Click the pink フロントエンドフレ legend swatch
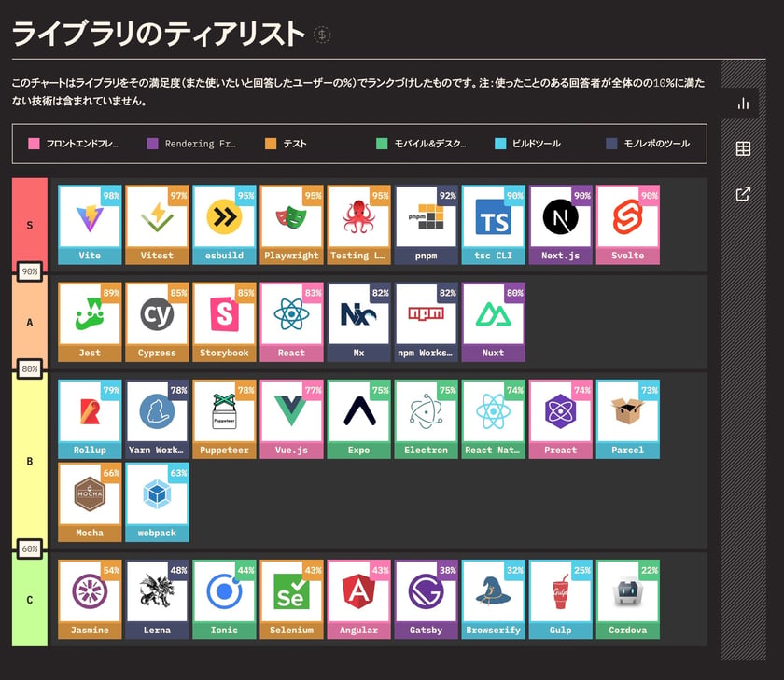784x680 pixels. tap(34, 144)
